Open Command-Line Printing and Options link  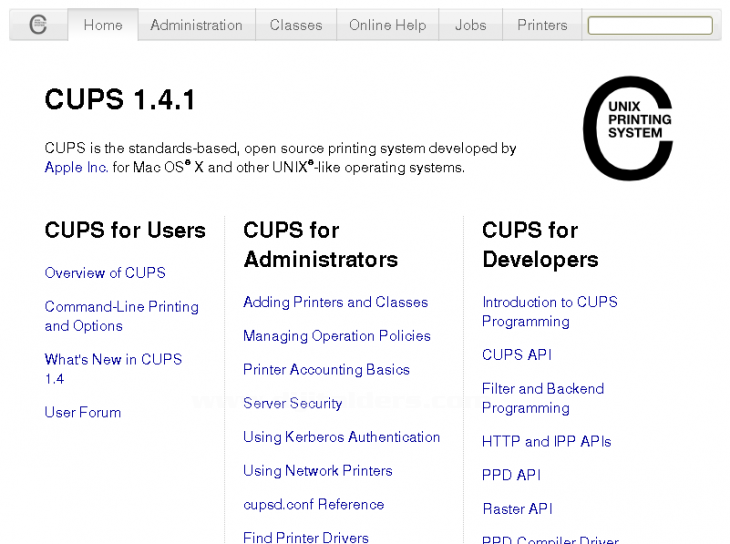pyautogui.click(x=122, y=316)
